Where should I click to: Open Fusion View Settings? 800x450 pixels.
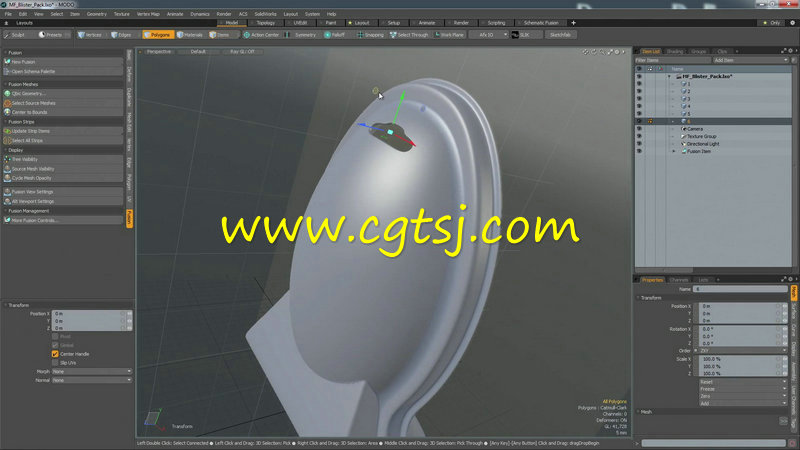pyautogui.click(x=63, y=192)
